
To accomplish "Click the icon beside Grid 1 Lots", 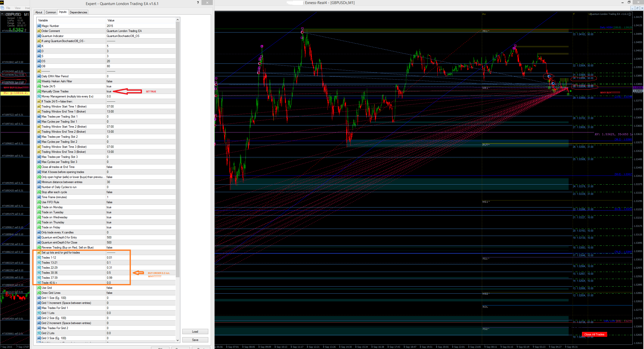I will coord(39,313).
